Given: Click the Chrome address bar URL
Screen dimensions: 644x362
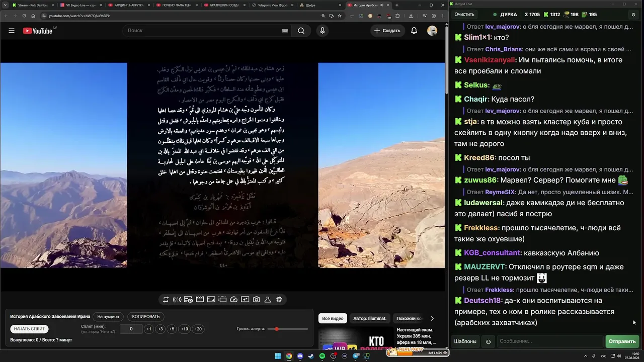Looking at the screenshot, I should coord(79,16).
